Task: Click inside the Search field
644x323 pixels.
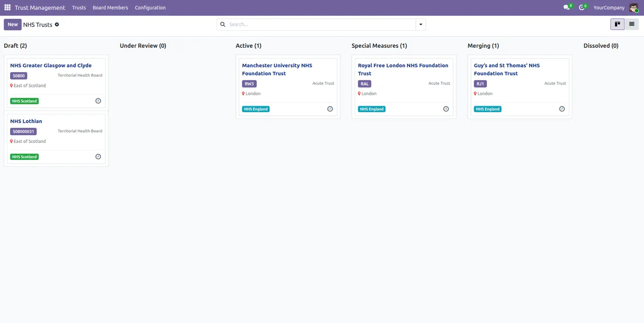Action: [x=321, y=24]
